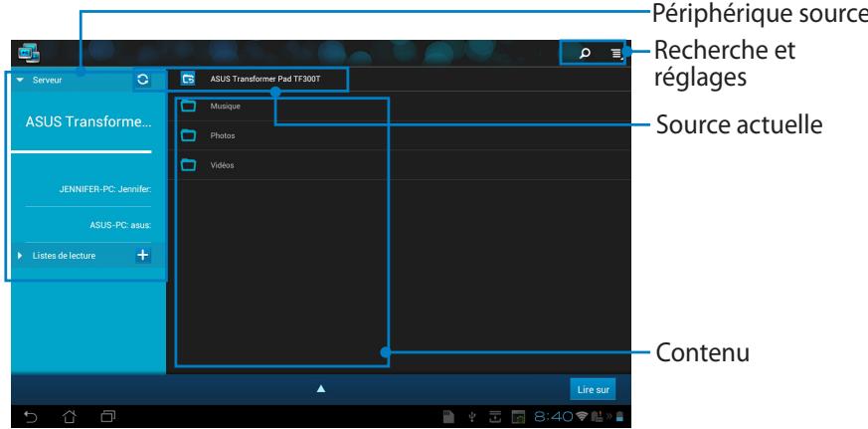Open the recent apps button
Screen dimensions: 868x429
pos(108,416)
